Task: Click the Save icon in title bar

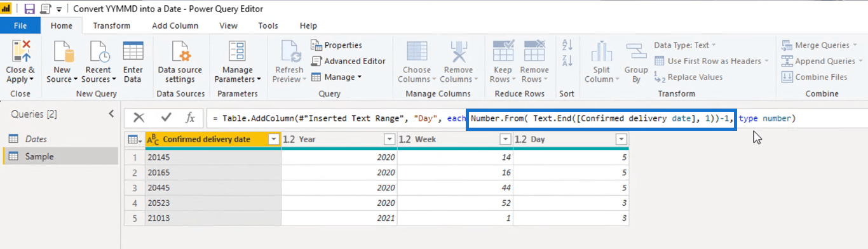Action: [29, 9]
